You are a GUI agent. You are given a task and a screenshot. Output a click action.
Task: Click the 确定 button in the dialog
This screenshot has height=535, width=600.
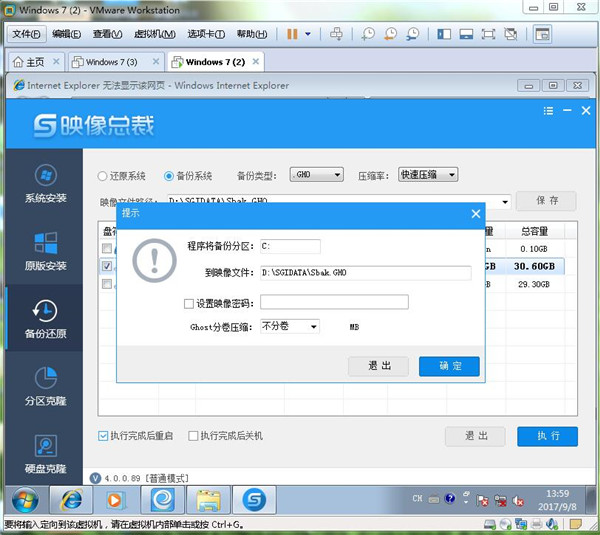449,366
